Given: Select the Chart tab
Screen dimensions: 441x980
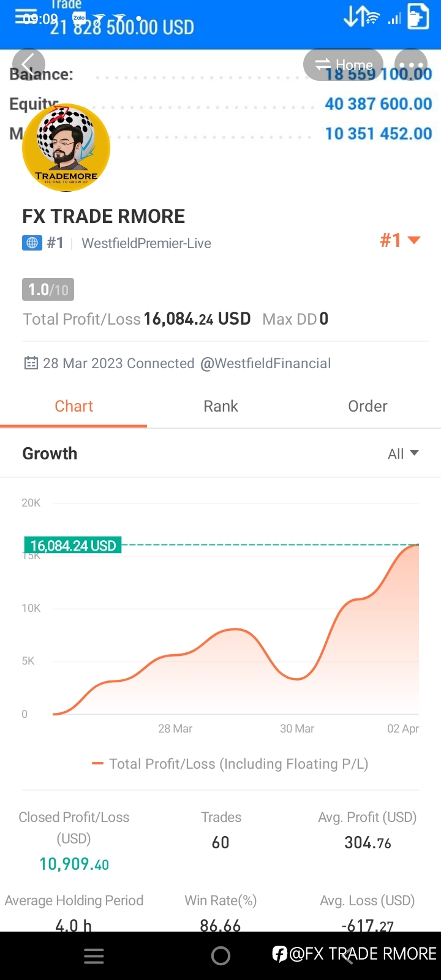Looking at the screenshot, I should click(73, 407).
